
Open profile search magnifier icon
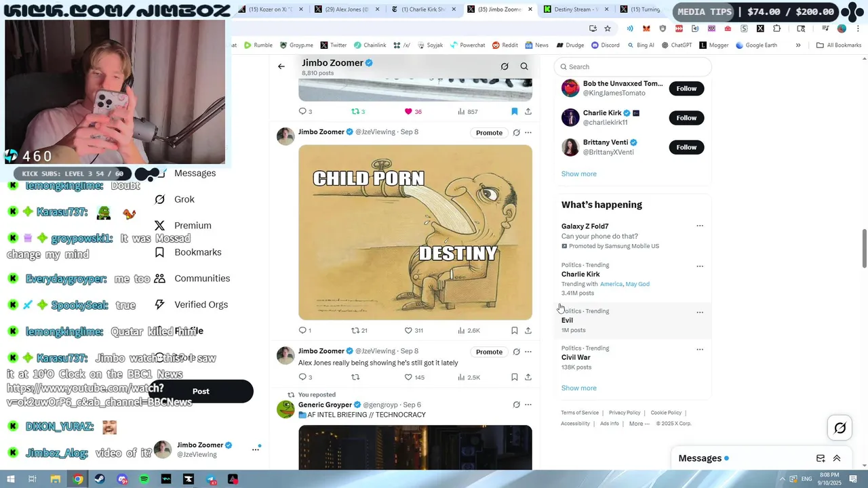coord(524,66)
